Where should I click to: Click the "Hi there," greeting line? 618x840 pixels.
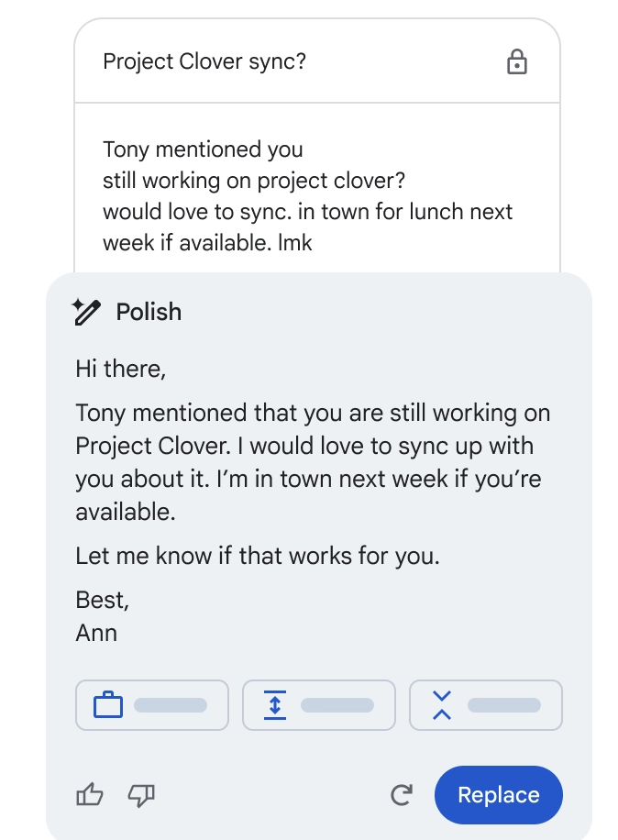click(x=121, y=370)
